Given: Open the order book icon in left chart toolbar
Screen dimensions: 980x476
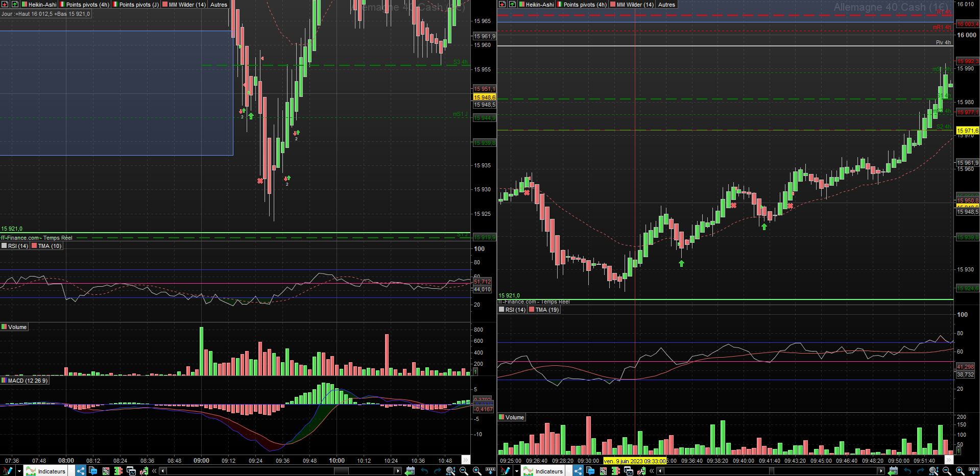Looking at the screenshot, I should 118,471.
